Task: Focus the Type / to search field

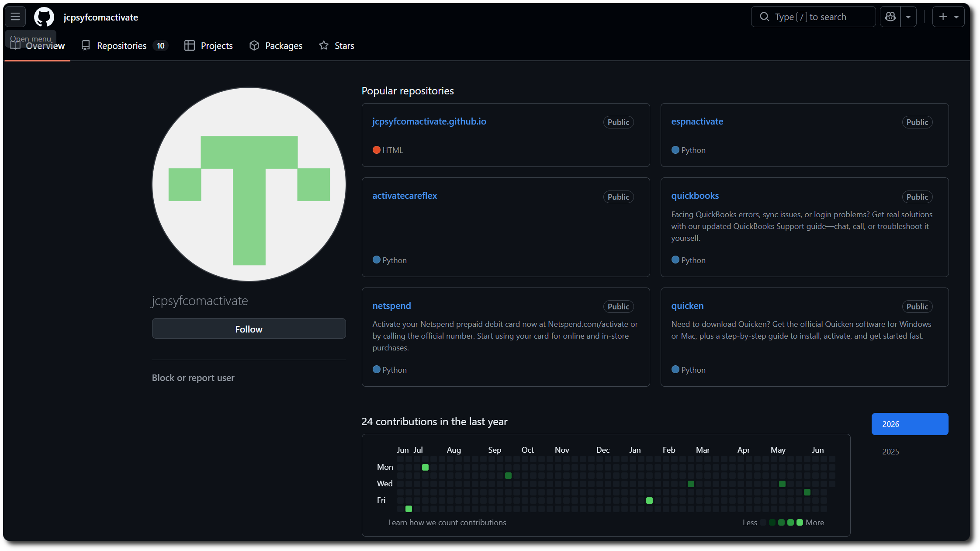Action: click(x=813, y=17)
